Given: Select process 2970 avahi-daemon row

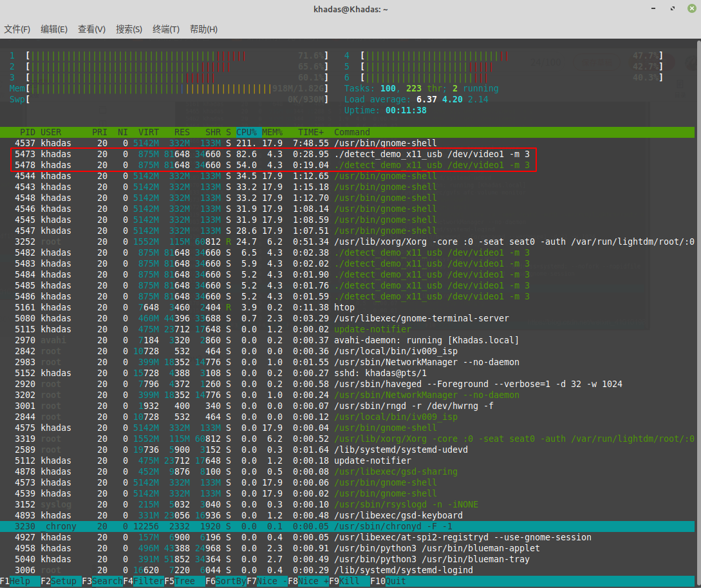Looking at the screenshot, I should pyautogui.click(x=348, y=340).
